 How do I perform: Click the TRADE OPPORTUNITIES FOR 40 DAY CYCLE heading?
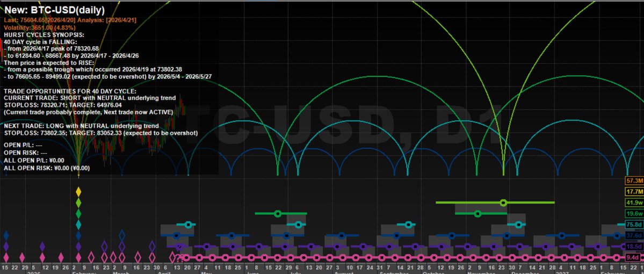click(x=70, y=91)
